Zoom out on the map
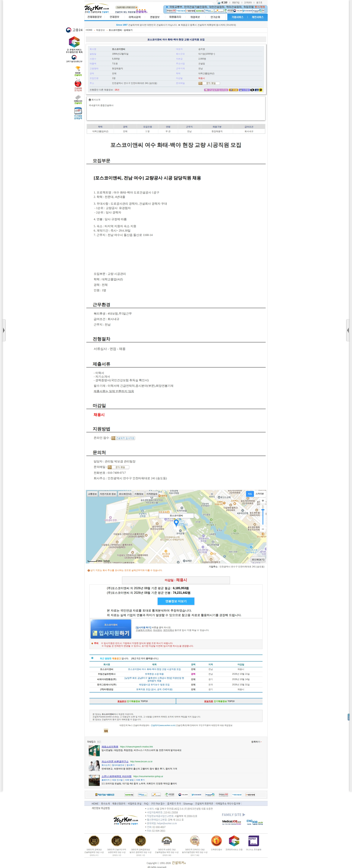Image resolution: width=352 pixels, height=868 pixels. coord(263,529)
